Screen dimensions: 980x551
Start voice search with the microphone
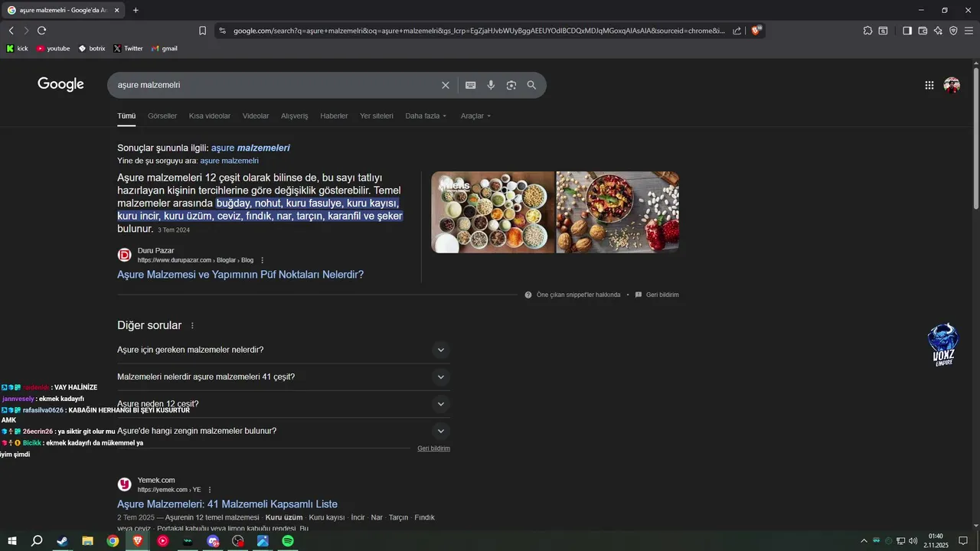coord(491,85)
